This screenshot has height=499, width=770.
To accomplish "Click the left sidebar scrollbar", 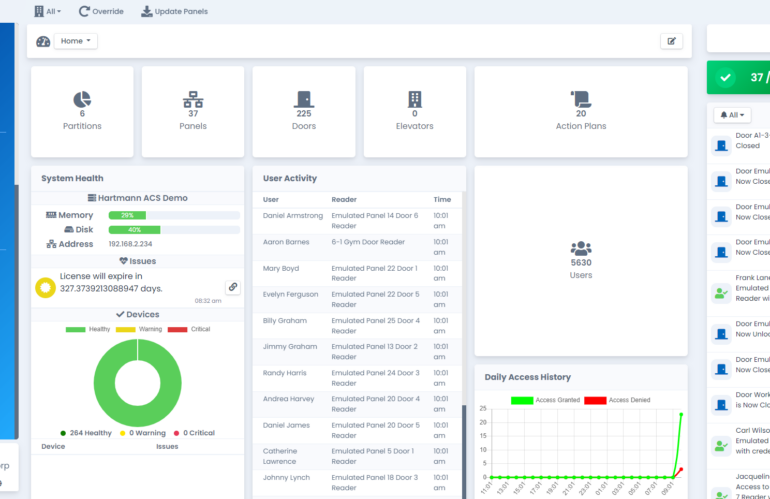I will (16, 311).
